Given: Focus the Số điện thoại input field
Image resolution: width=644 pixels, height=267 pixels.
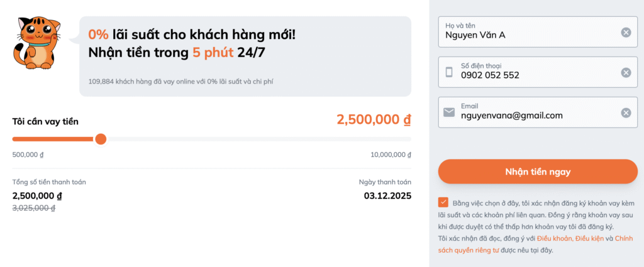Looking at the screenshot, I should [x=535, y=75].
